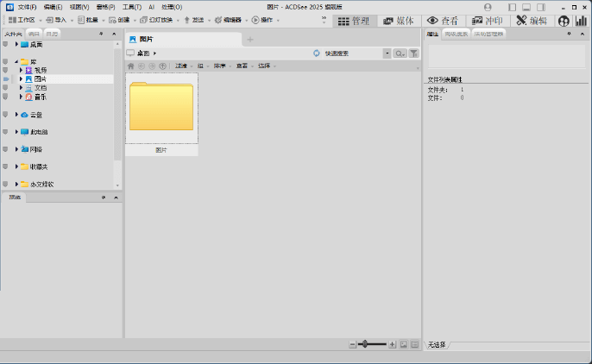Open the 选择 select dropdown
592x364 pixels.
267,66
